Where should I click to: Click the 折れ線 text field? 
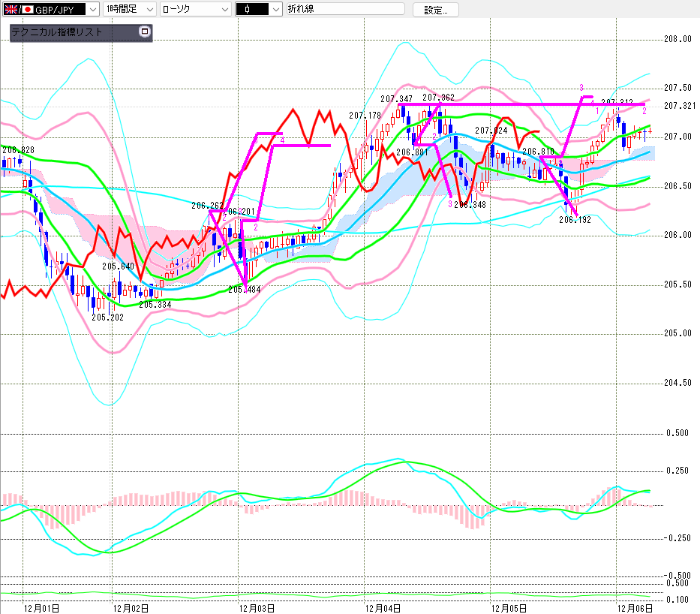tap(345, 10)
